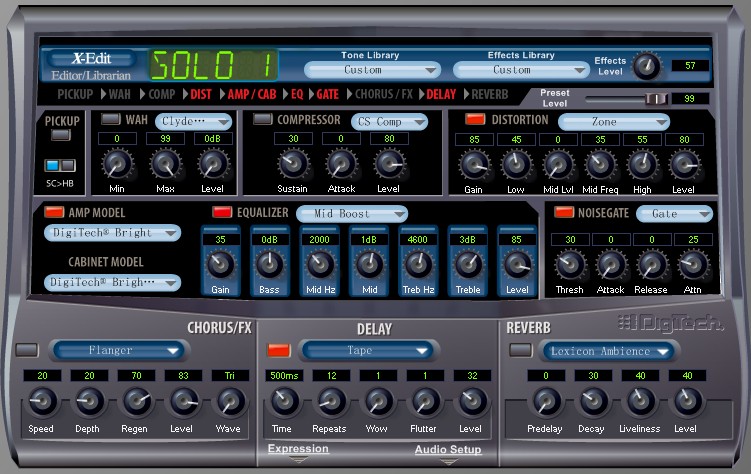This screenshot has height=474, width=751.
Task: Open the Audio Setup link
Action: pos(448,449)
